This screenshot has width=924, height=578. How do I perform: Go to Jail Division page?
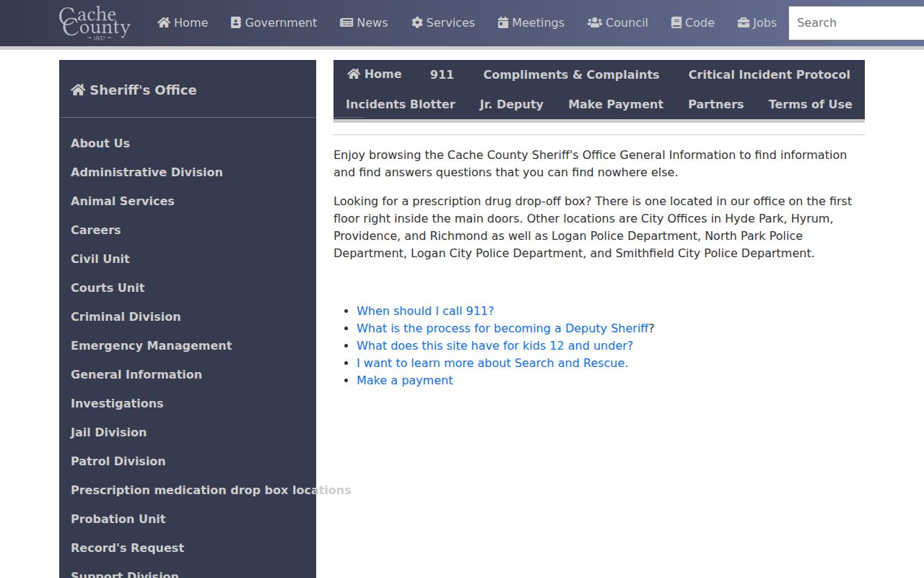(108, 432)
